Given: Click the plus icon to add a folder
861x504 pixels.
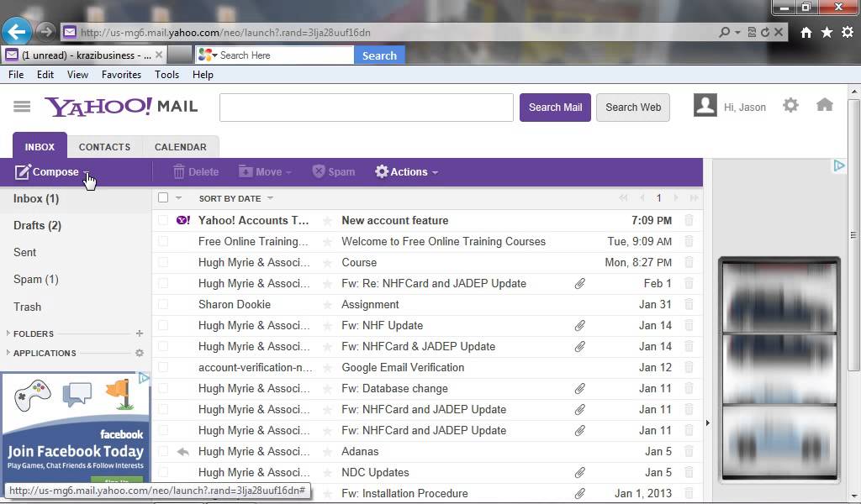Looking at the screenshot, I should 140,333.
